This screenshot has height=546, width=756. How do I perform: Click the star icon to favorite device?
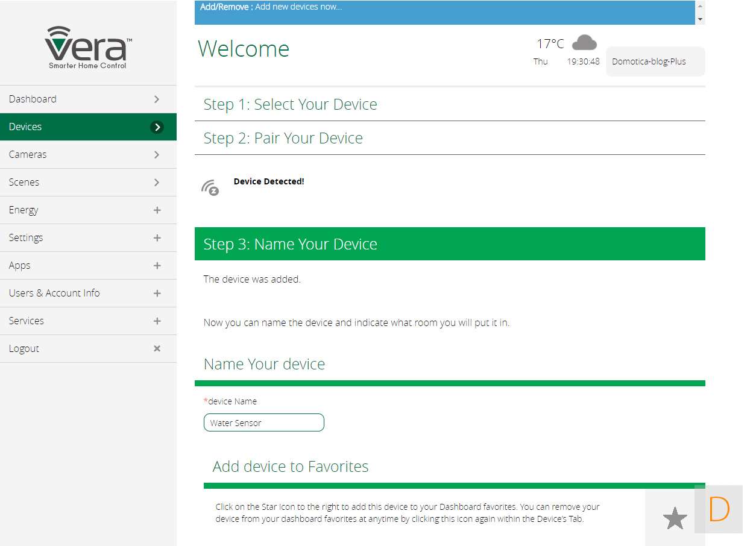[x=675, y=518]
